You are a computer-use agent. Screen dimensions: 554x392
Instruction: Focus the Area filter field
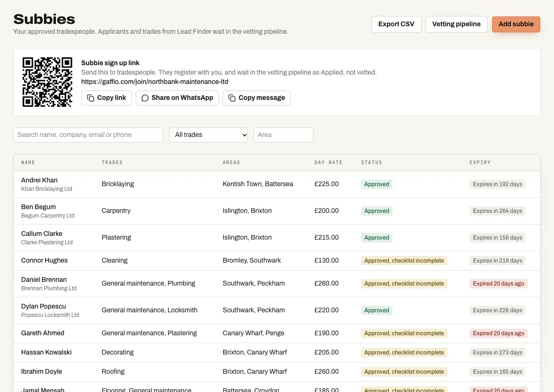click(284, 135)
